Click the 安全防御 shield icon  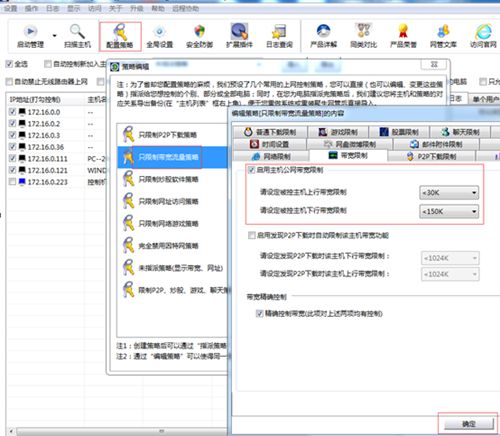point(199,32)
